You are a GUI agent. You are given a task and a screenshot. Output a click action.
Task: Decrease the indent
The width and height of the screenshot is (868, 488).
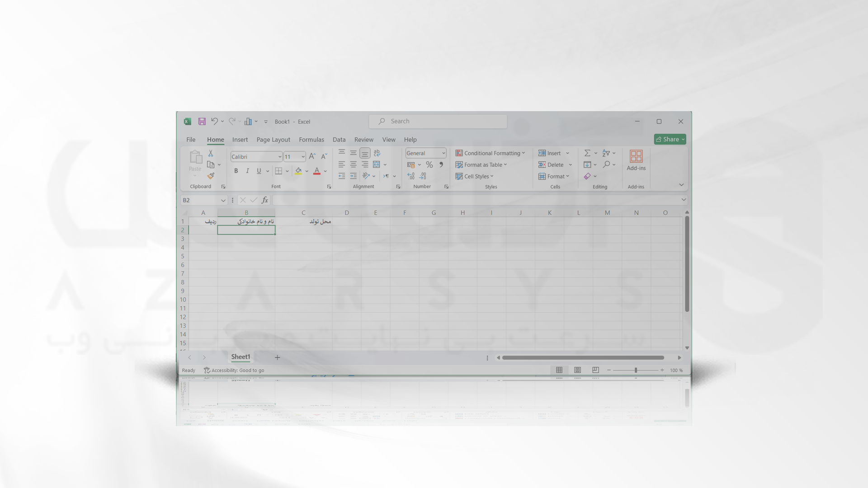pos(342,176)
